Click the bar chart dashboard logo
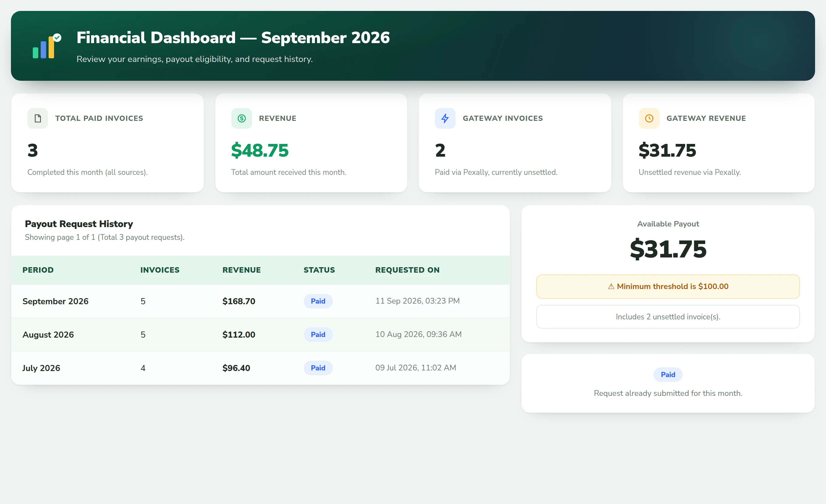826x504 pixels. pyautogui.click(x=47, y=46)
